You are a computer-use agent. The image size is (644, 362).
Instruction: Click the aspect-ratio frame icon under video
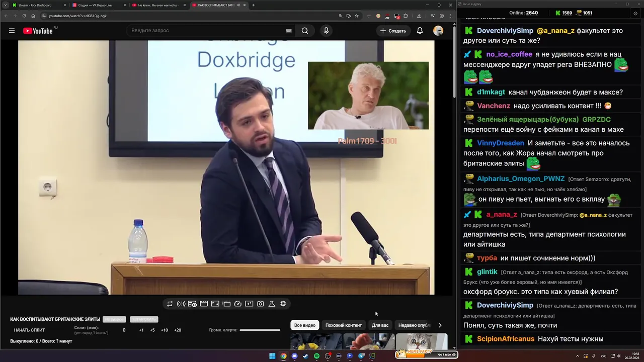pyautogui.click(x=215, y=304)
